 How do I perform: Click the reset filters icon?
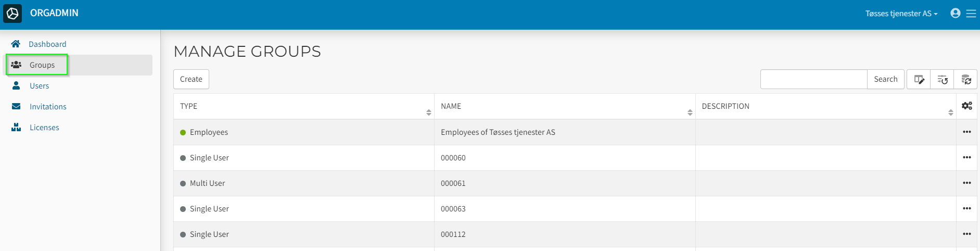click(943, 80)
